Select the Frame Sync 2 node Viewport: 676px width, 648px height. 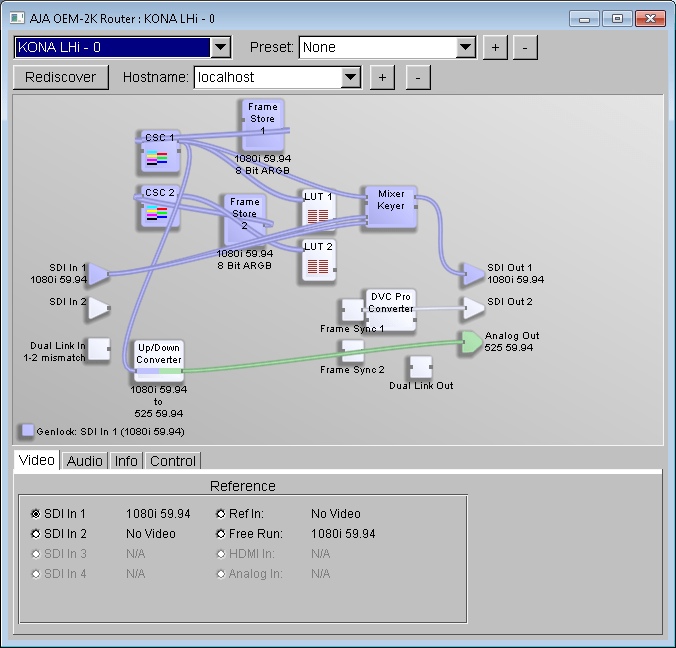pyautogui.click(x=353, y=351)
